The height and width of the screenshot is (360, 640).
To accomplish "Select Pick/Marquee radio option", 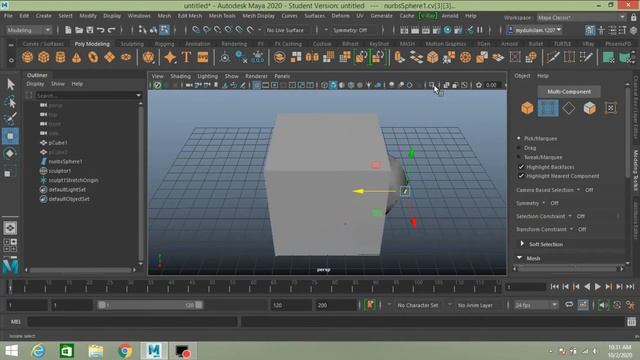I will click(519, 138).
